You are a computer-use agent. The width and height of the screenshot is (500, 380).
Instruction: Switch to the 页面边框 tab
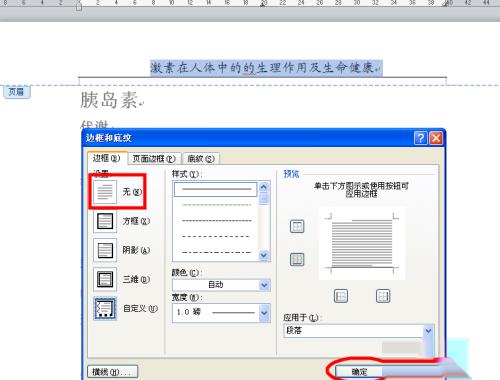click(154, 159)
